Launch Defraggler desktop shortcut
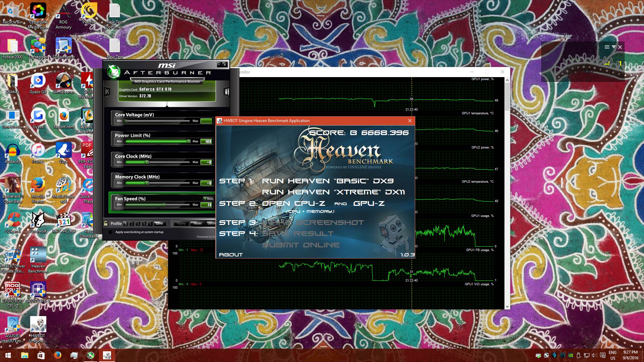 tap(38, 49)
